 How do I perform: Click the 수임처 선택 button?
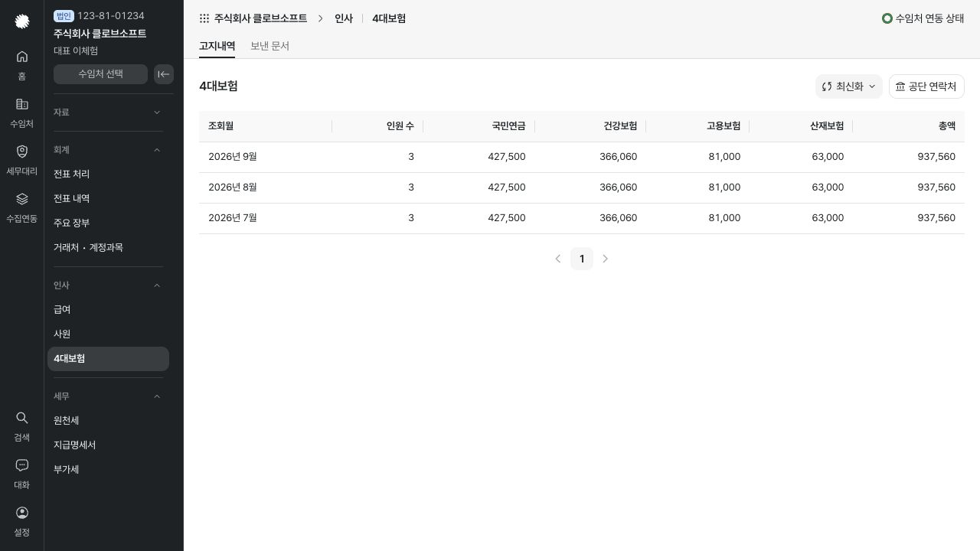coord(100,74)
